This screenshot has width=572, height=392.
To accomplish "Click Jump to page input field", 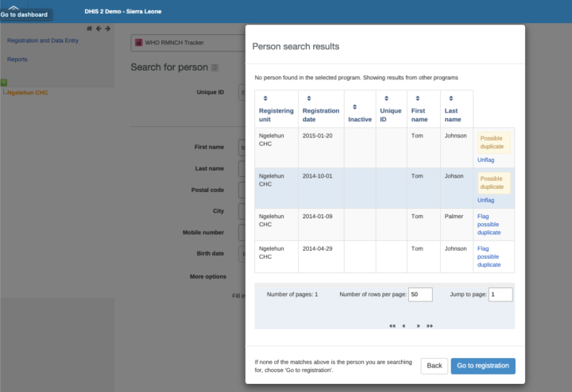I will click(x=500, y=294).
